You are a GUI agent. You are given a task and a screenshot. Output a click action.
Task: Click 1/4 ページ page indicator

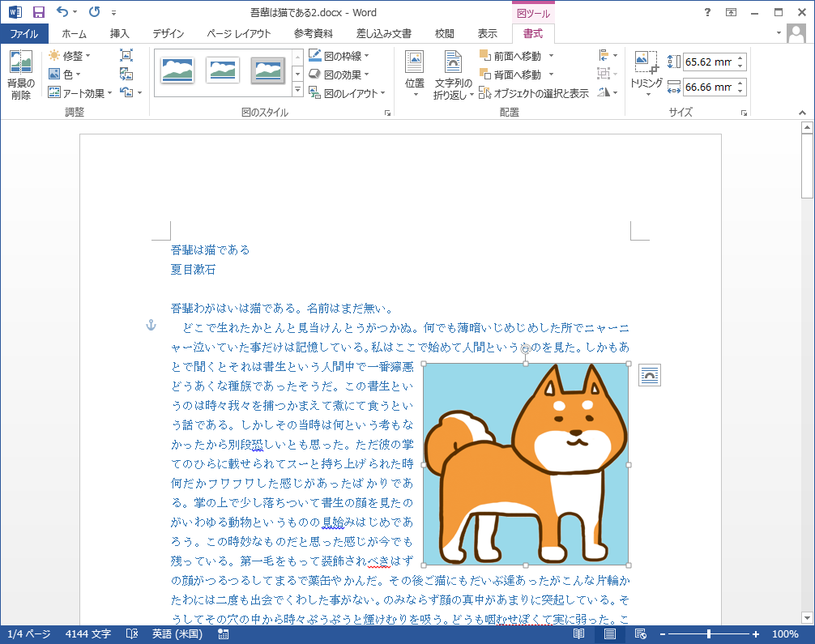(x=29, y=634)
